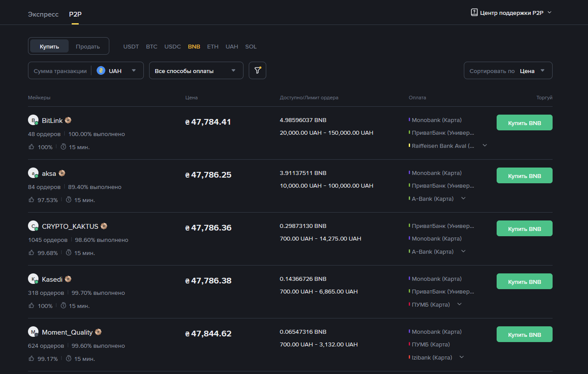Expand BitLink's payment methods list
Viewport: 588px width, 374px height.
(484, 146)
